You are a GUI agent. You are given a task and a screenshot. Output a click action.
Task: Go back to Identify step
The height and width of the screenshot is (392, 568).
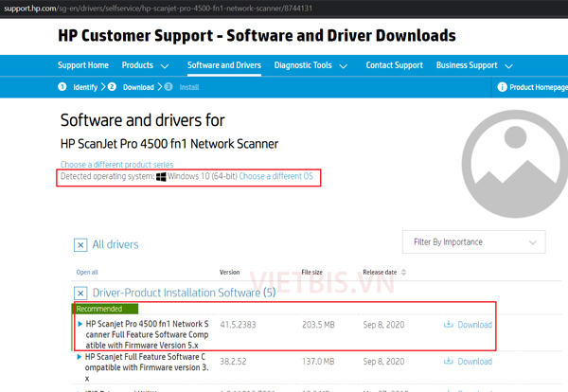pos(85,87)
